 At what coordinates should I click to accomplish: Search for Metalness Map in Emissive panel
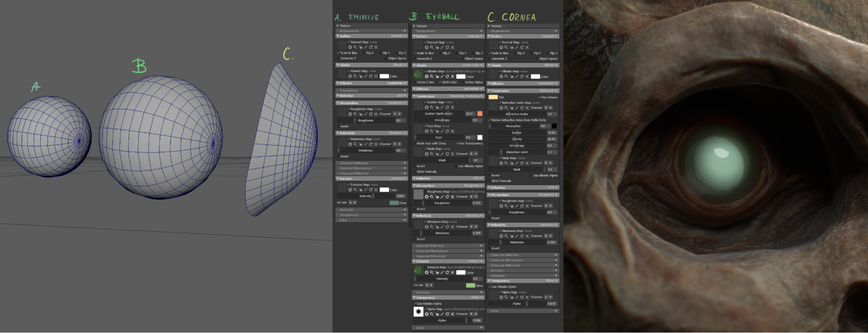tap(355, 144)
